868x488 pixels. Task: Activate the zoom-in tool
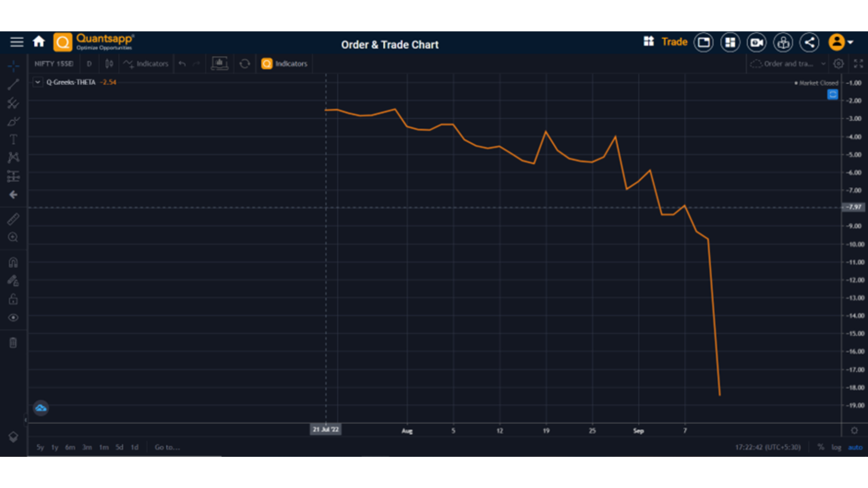[x=13, y=237]
